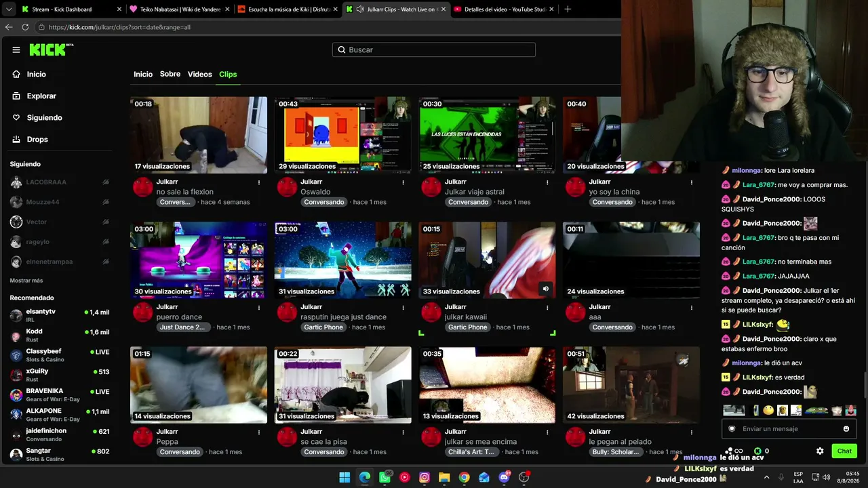This screenshot has height=488, width=868.
Task: Click the green Chat send button
Action: pos(844,451)
